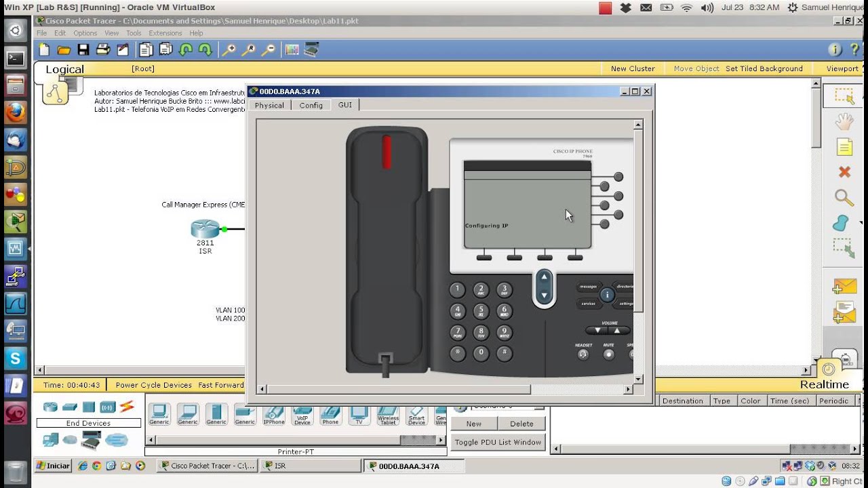Save the lab with the floppy icon
The image size is (868, 488).
(83, 49)
